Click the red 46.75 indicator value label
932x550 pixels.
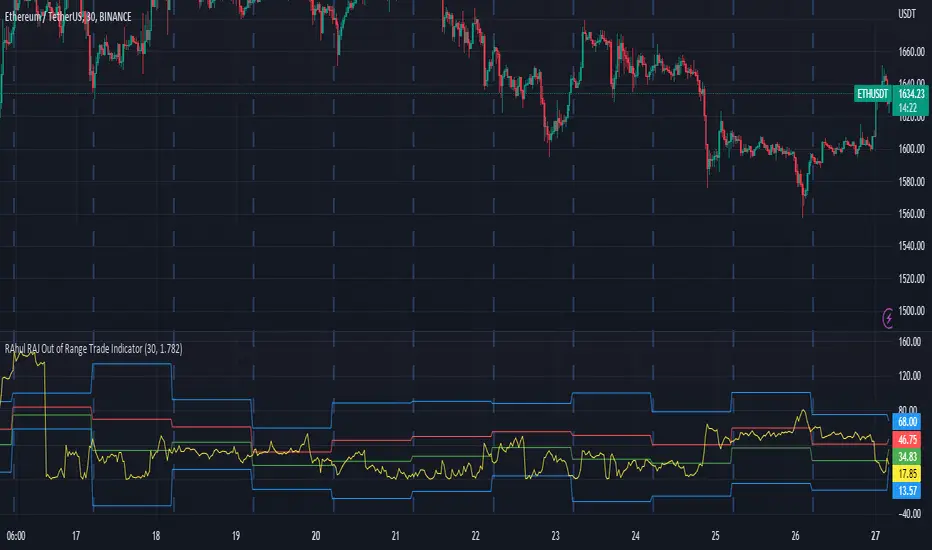[x=907, y=439]
